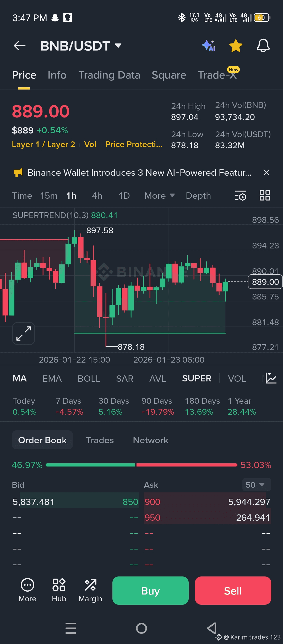Image resolution: width=283 pixels, height=644 pixels.
Task: Show the Depth chart
Action: (x=198, y=196)
